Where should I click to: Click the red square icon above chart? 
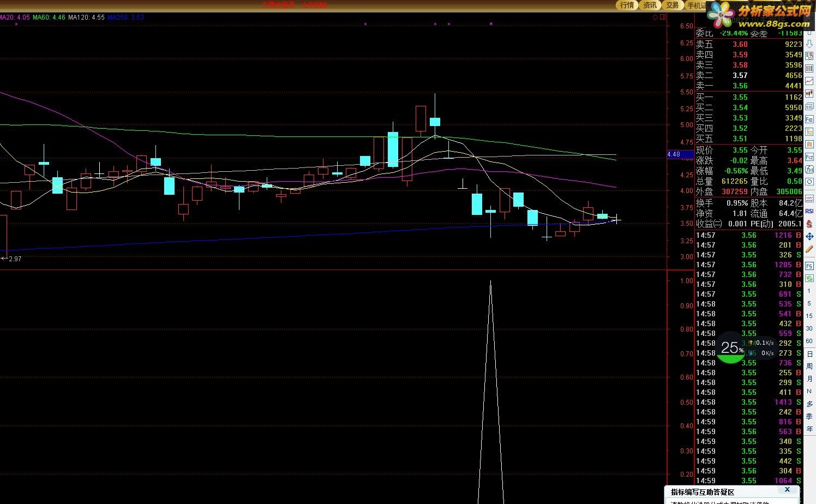tap(663, 17)
